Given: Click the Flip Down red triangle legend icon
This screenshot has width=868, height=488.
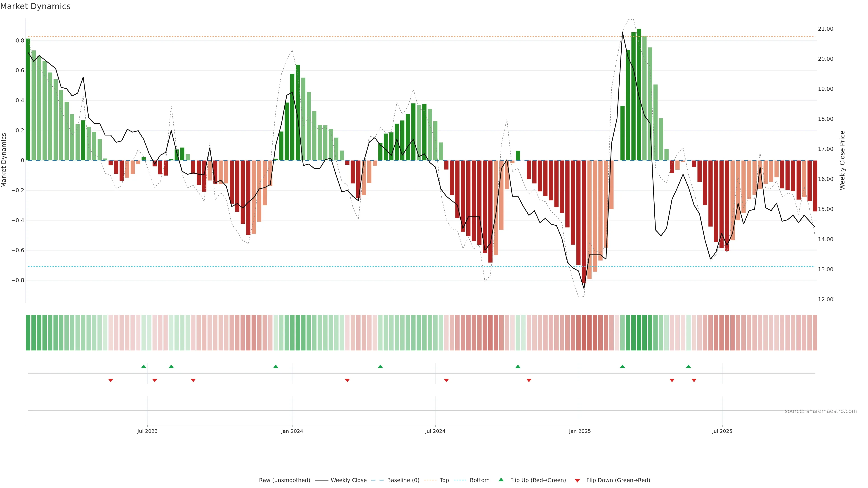Looking at the screenshot, I should [577, 480].
